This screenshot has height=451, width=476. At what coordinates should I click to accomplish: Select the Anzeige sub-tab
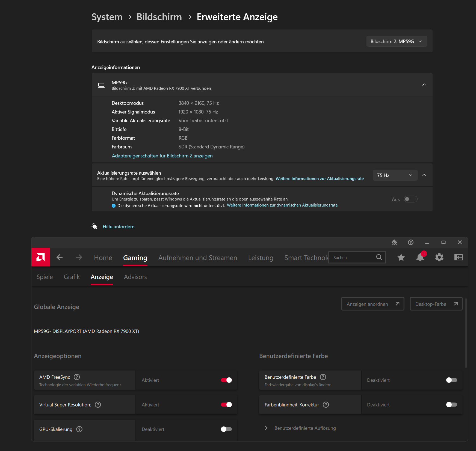[102, 277]
